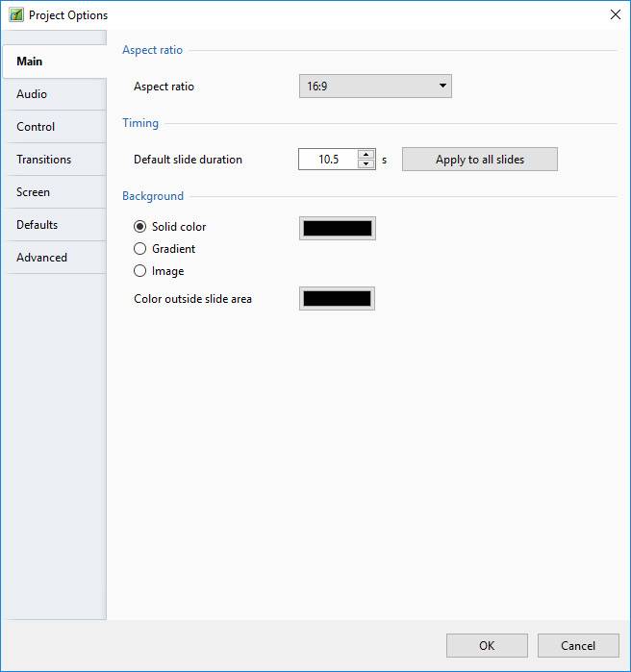Pick the solid background color swatch
This screenshot has height=672, width=631.
(337, 228)
